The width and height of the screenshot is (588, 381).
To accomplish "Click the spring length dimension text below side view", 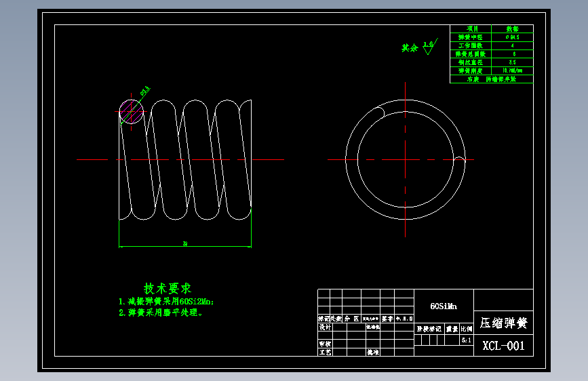I will [185, 244].
